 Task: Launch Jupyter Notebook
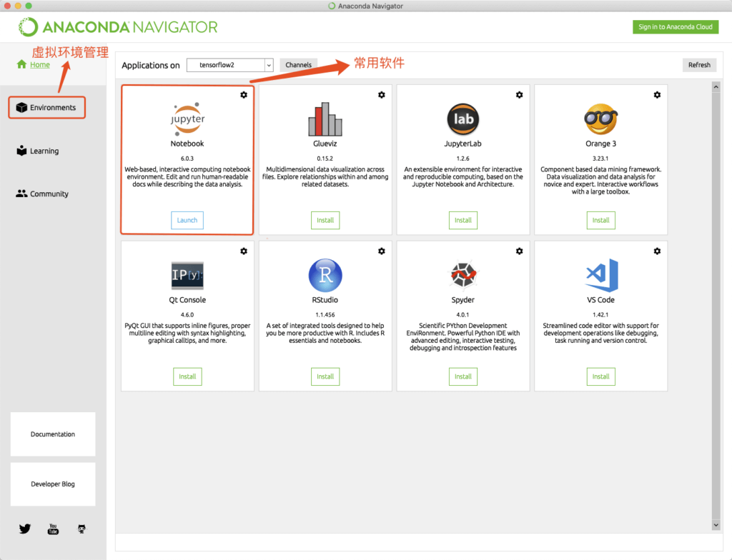click(187, 220)
